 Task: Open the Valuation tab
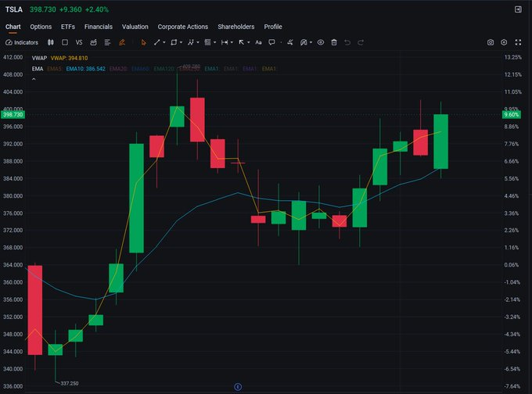click(x=135, y=27)
